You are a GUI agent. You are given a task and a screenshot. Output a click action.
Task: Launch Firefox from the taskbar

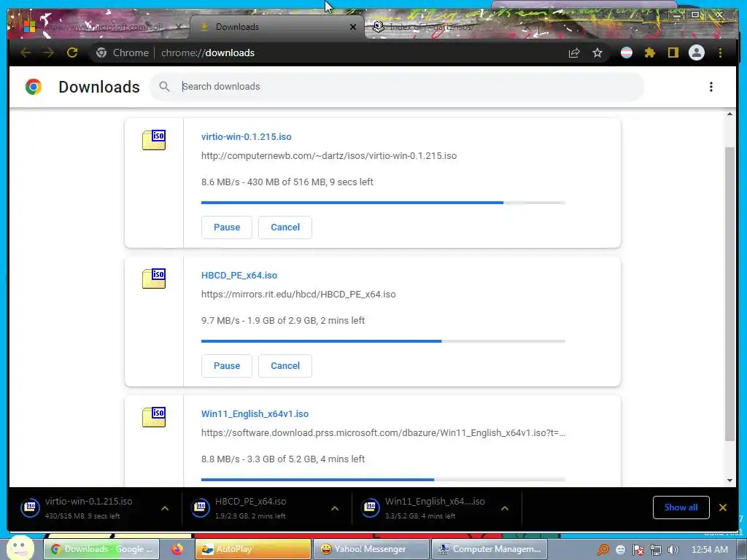177,549
